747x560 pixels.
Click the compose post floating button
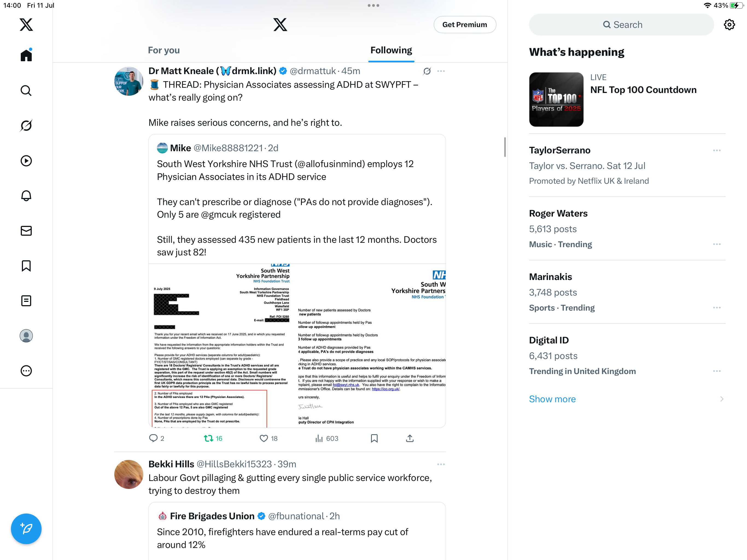click(26, 529)
